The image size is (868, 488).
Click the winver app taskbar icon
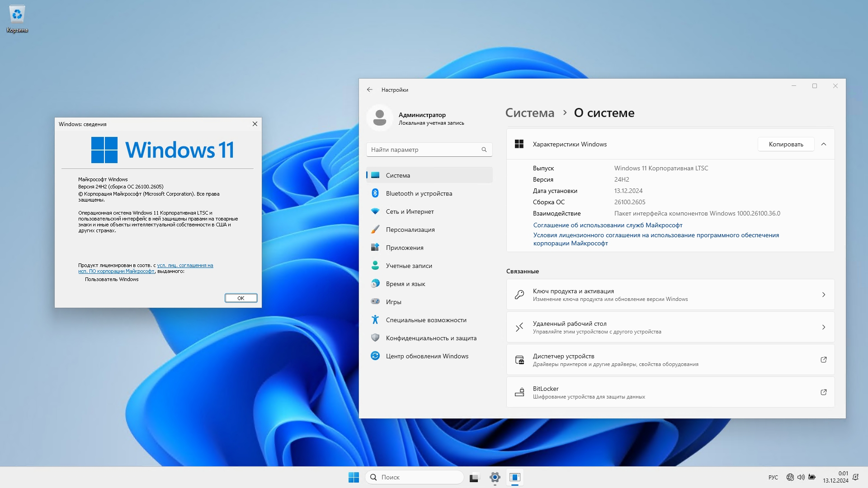515,477
